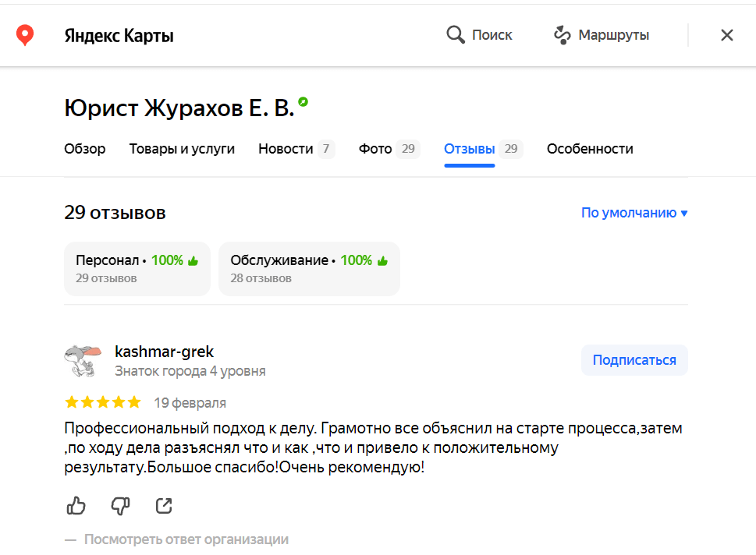Screen dimensions: 756x555
Task: Click the date 19 февраля
Action: pyautogui.click(x=190, y=403)
